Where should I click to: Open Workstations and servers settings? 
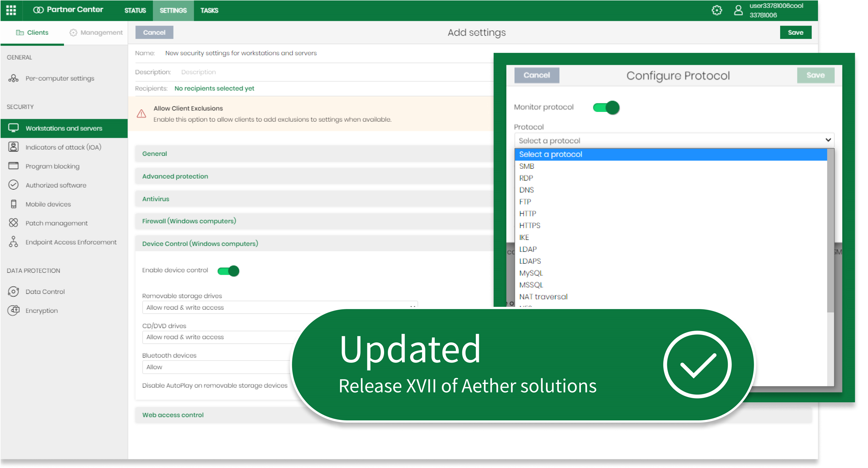64,128
